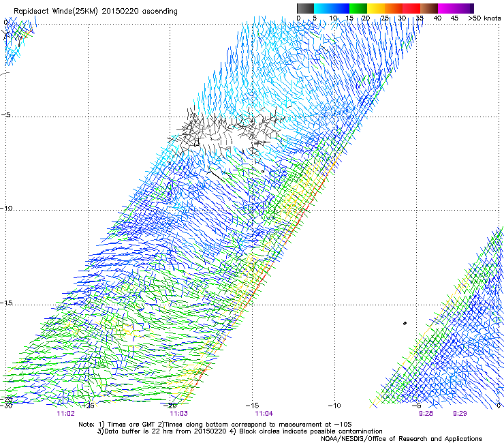Viewport: 504px width, 443px height.
Task: Click the '11:04' pass time label
Action: (x=264, y=414)
